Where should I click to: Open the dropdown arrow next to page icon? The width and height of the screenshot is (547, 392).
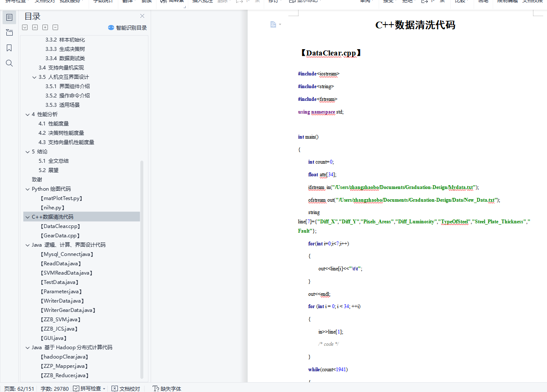point(280,25)
